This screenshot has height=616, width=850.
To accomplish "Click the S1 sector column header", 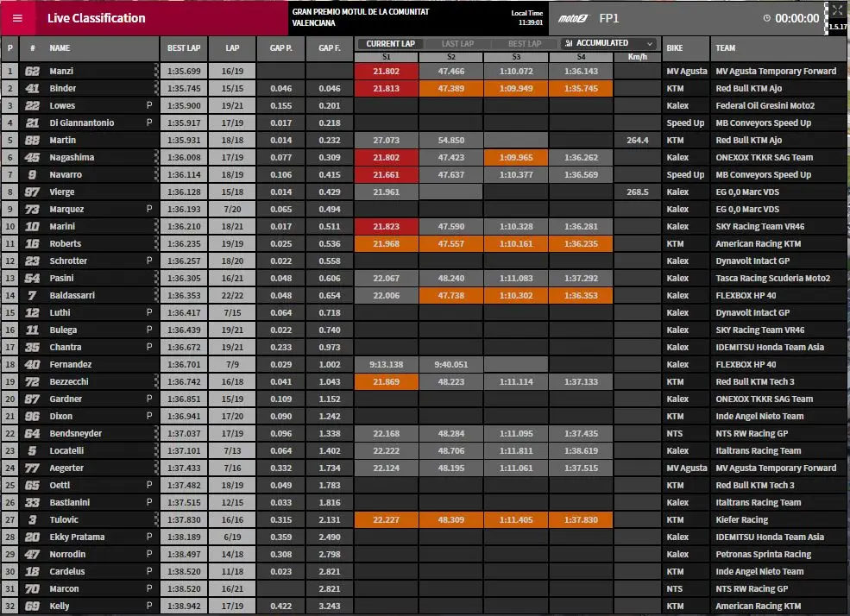I will point(386,57).
